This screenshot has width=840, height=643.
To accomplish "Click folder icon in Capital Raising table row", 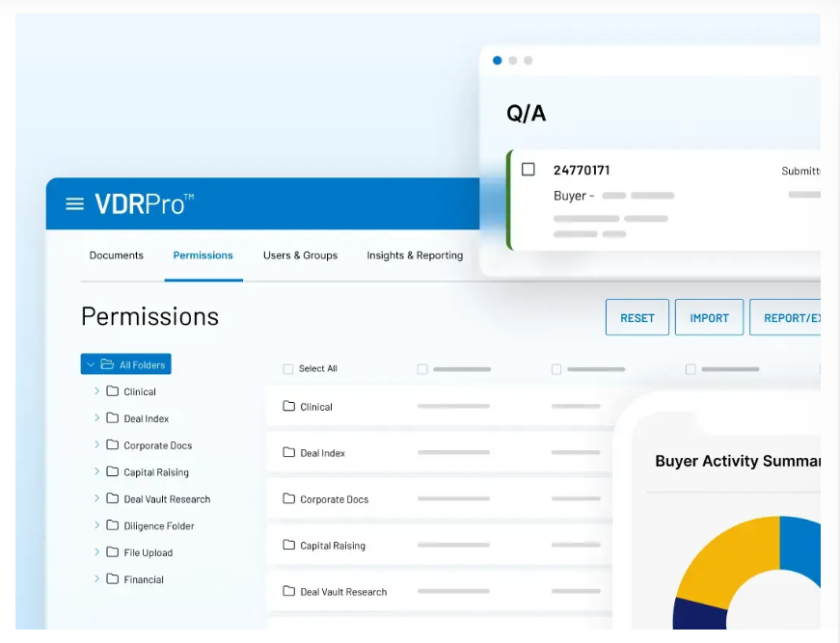I will click(x=288, y=545).
